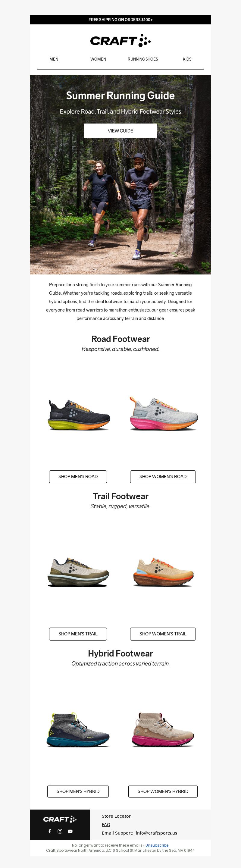This screenshot has height=868, width=241.
Task: Select the orange-soled women's trail shoe image
Action: (163, 572)
